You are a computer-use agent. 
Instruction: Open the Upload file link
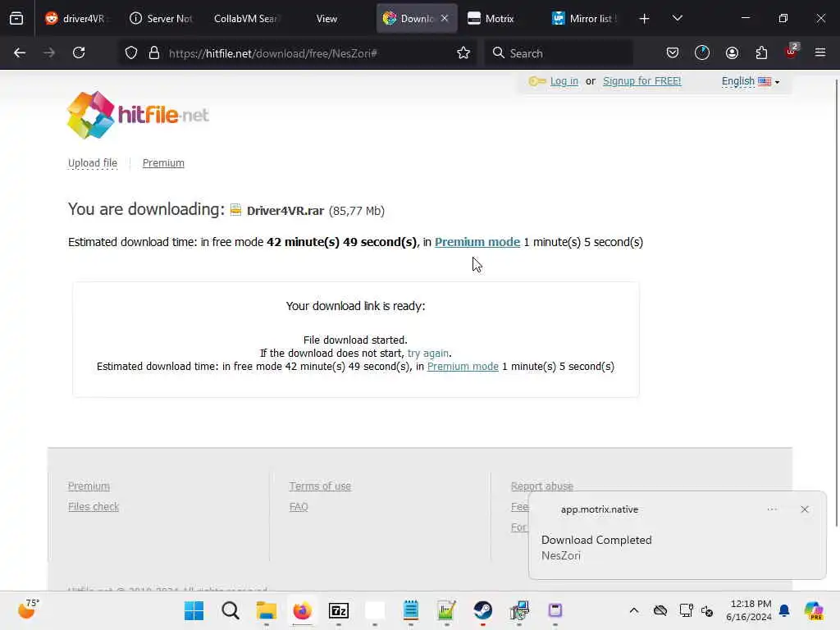click(x=93, y=163)
